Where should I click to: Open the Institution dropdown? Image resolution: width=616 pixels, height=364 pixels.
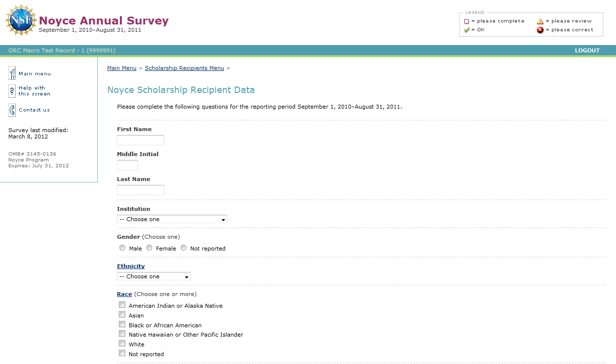point(172,219)
